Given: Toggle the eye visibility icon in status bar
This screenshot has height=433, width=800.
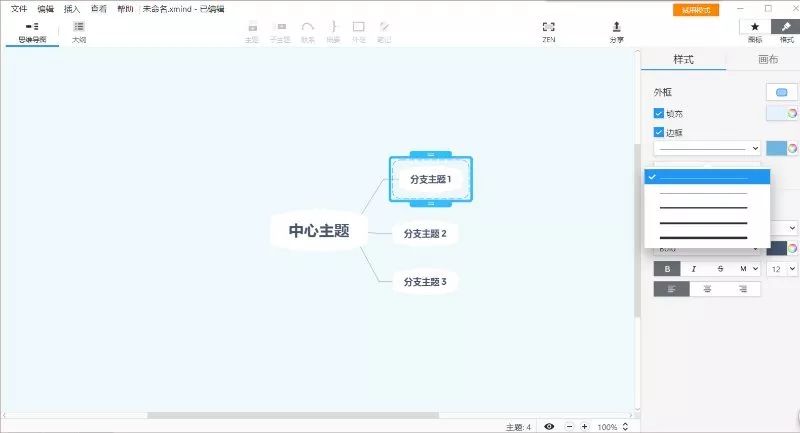Looking at the screenshot, I should pyautogui.click(x=549, y=426).
